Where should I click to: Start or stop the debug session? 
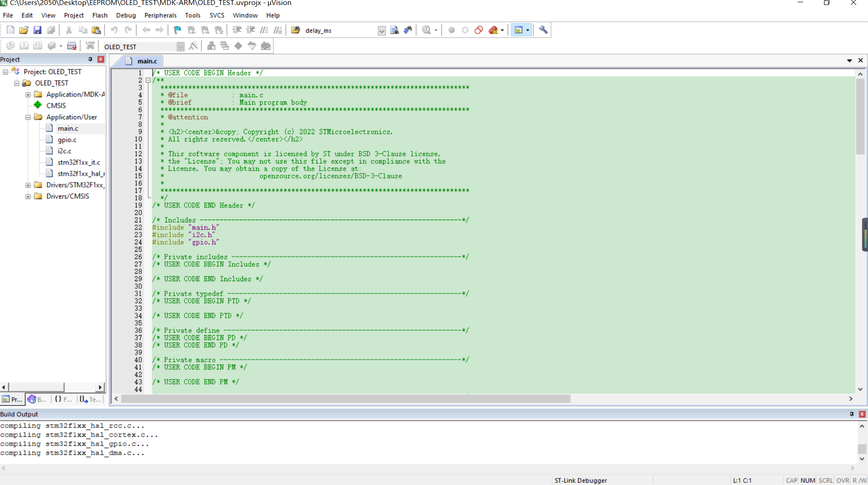click(x=426, y=30)
